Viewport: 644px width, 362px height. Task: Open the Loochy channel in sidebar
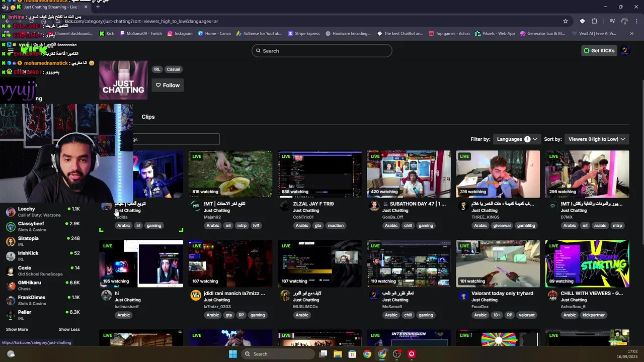43,212
